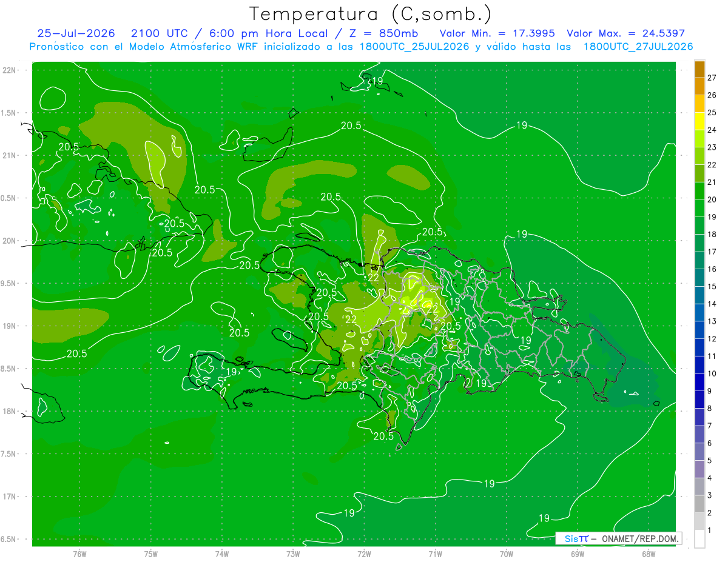This screenshot has height=562, width=728.
Task: Click the '20' value on the color legend
Action: (712, 199)
